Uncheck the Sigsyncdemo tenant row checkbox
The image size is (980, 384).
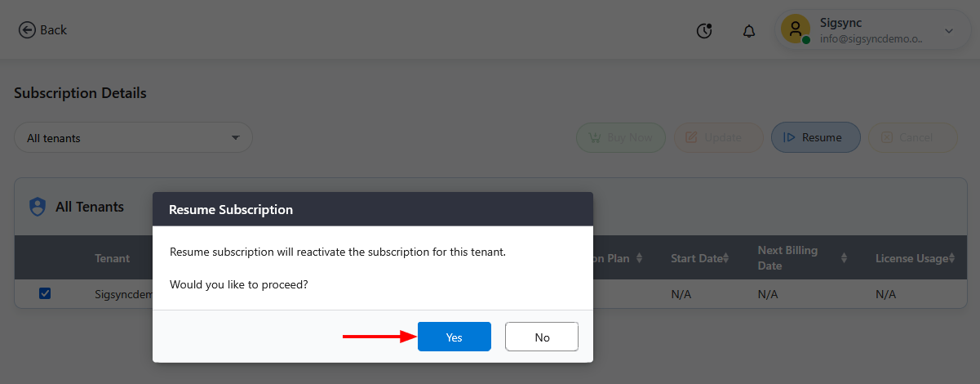click(45, 293)
